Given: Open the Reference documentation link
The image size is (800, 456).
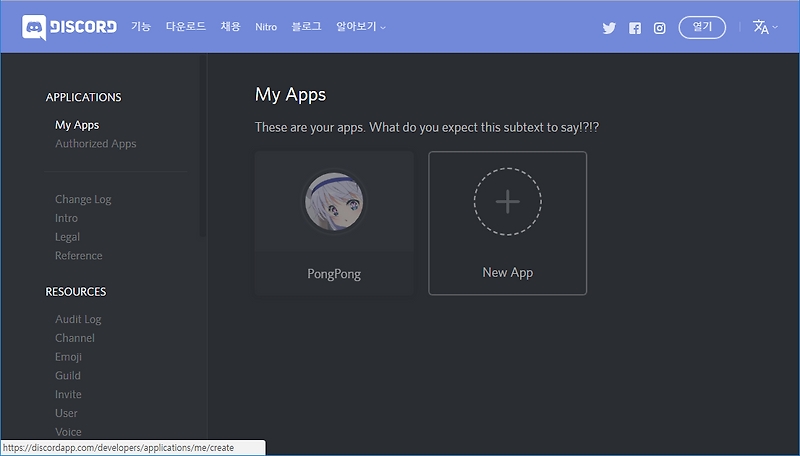Looking at the screenshot, I should pyautogui.click(x=79, y=256).
